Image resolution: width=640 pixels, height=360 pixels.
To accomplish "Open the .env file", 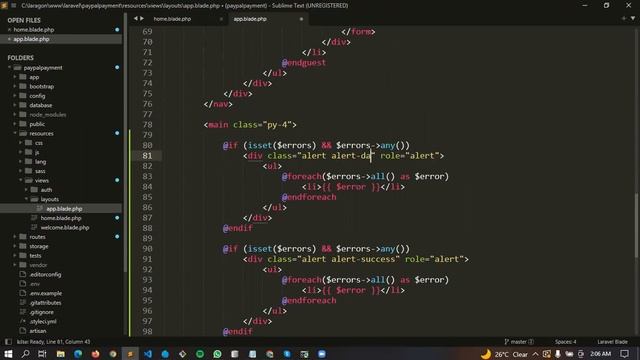I will point(35,284).
